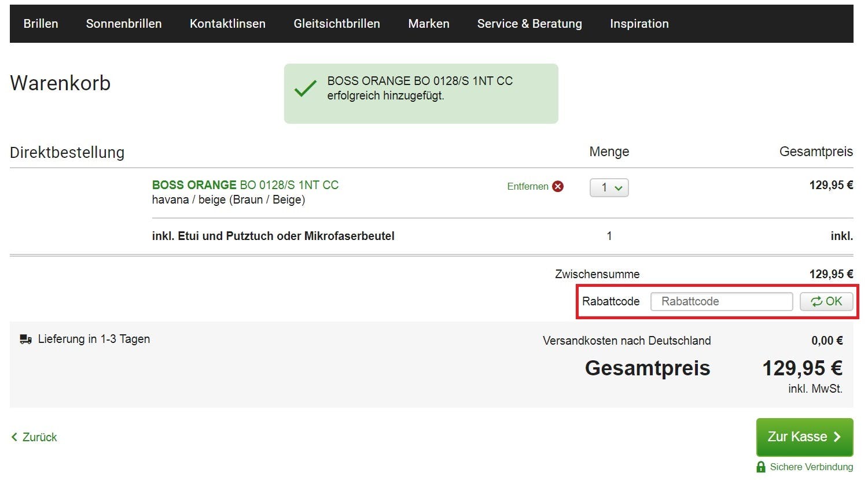Click Versandkosten nach Deutschland label
This screenshot has height=480, width=868.
[627, 341]
